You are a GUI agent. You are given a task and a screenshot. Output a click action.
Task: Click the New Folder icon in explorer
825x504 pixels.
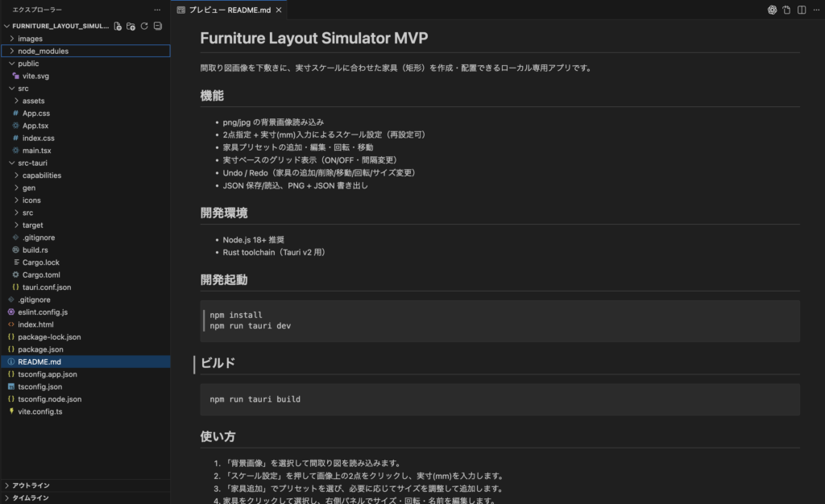pyautogui.click(x=131, y=26)
